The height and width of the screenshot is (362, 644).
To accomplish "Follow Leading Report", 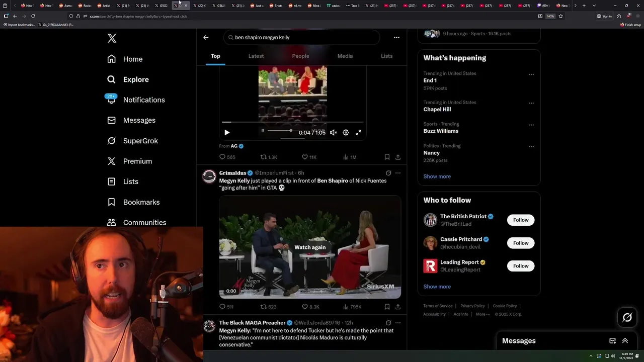I will point(521,266).
